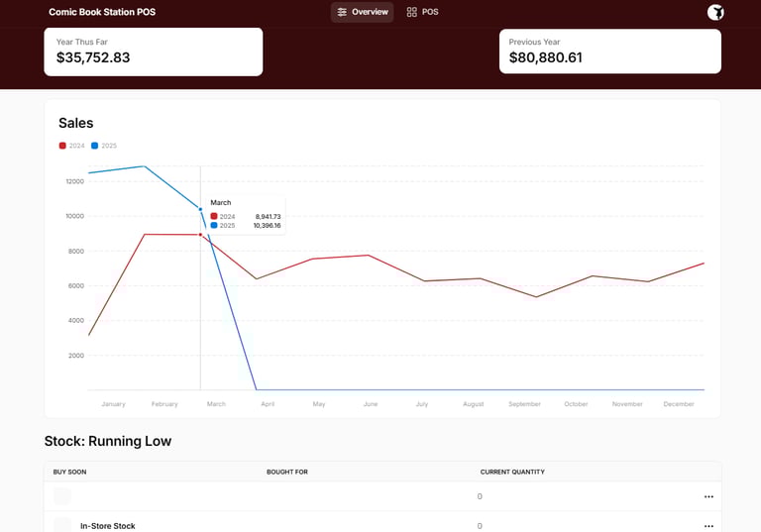Click the POS grid icon
This screenshot has height=532, width=761.
[x=412, y=12]
